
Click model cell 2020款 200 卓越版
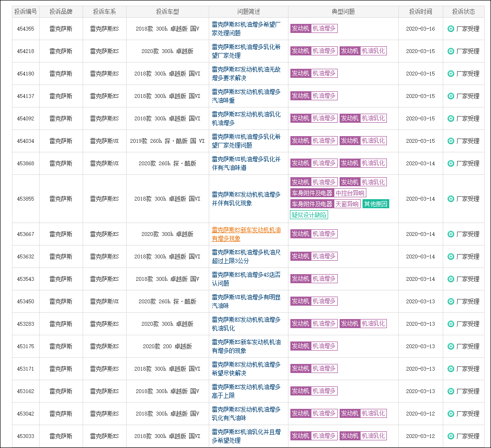pyautogui.click(x=168, y=346)
